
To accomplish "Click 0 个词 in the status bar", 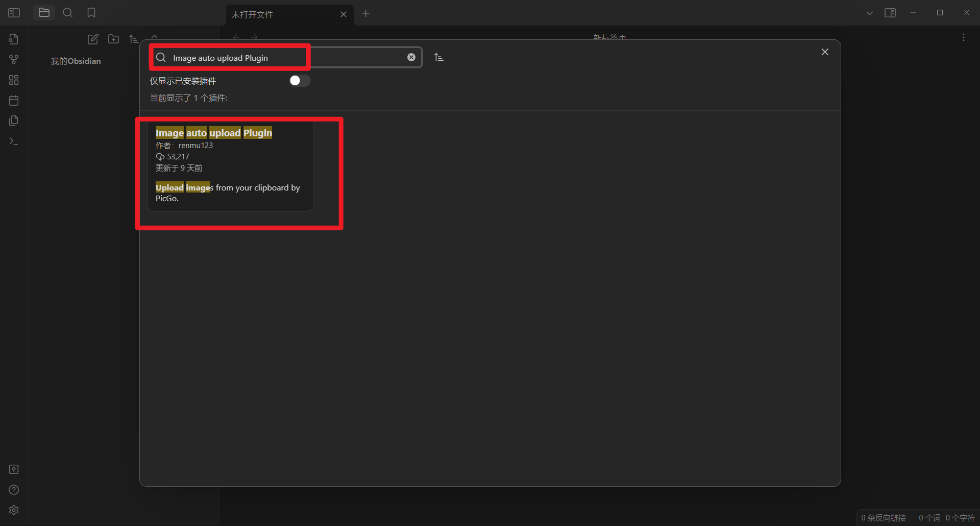I will (929, 518).
